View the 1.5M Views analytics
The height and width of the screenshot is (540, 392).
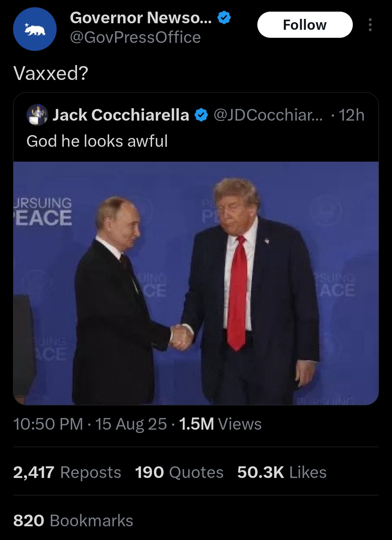coord(220,424)
